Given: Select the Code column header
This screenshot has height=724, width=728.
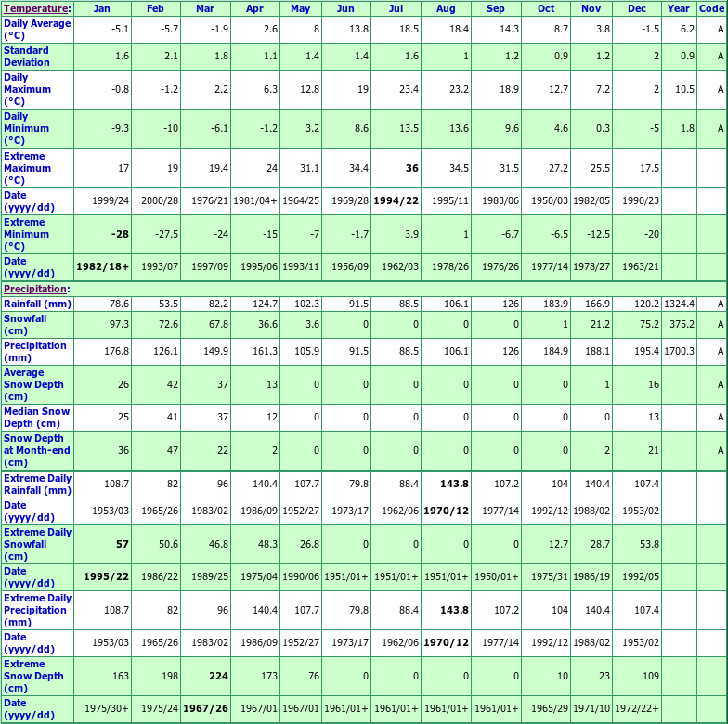Looking at the screenshot, I should 711,8.
